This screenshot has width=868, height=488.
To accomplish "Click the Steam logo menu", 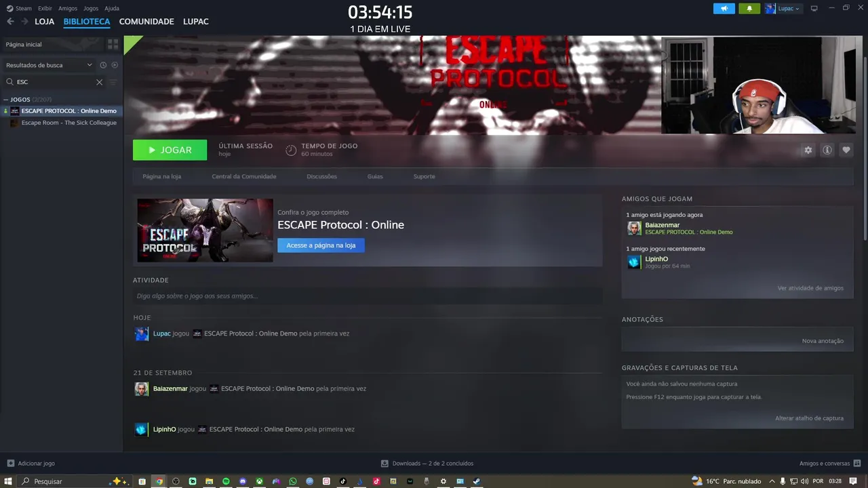I will (x=19, y=8).
